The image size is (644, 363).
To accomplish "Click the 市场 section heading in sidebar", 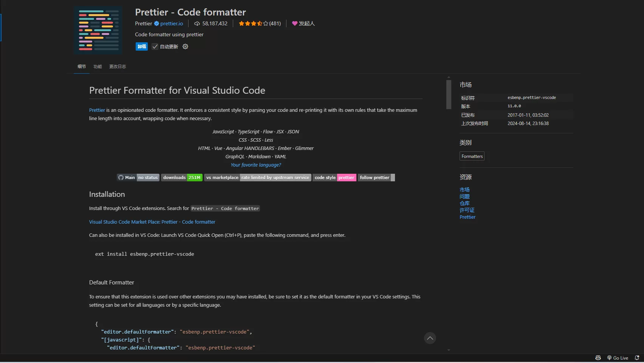I will point(466,85).
